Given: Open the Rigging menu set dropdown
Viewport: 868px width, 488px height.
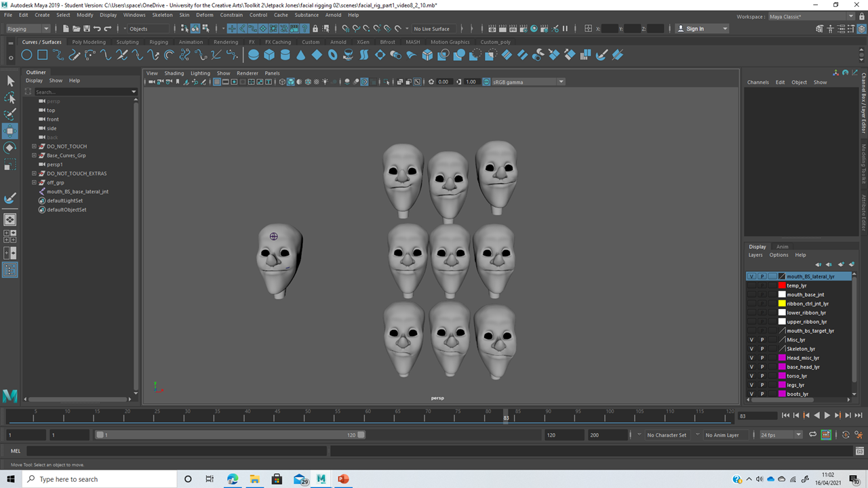Looking at the screenshot, I should click(27, 28).
